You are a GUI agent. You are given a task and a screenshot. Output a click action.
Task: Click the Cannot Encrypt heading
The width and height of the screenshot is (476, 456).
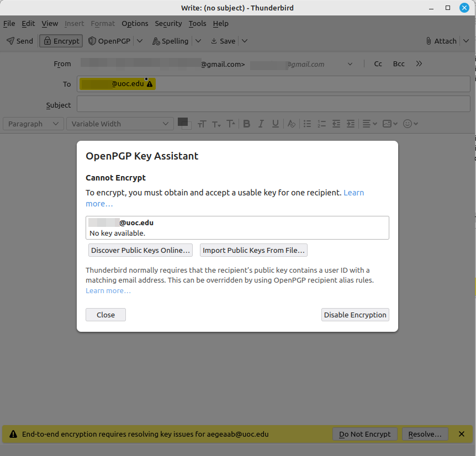[x=115, y=178]
